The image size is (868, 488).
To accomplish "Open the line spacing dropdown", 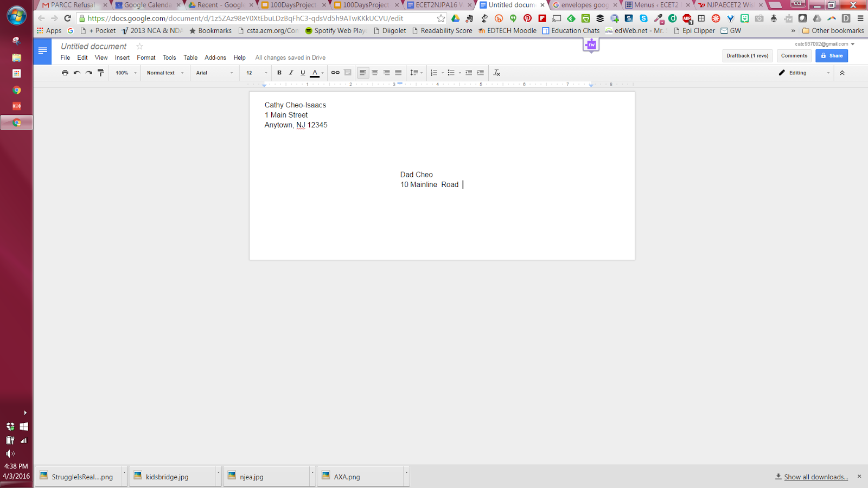I will click(x=416, y=73).
